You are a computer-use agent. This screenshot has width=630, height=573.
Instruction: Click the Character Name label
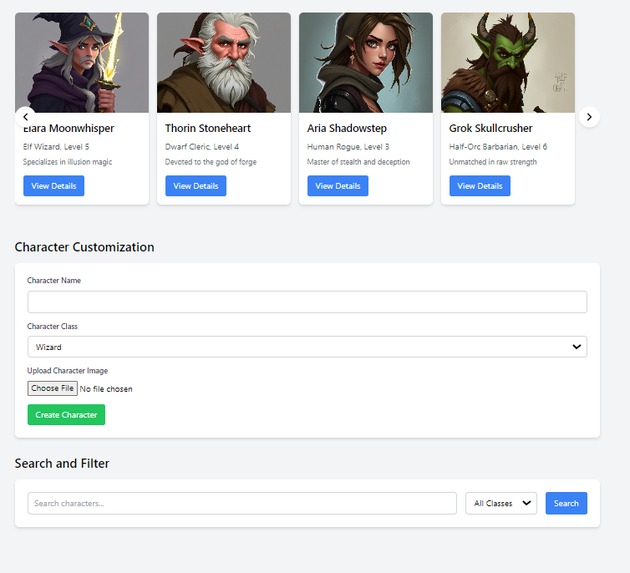(x=54, y=280)
